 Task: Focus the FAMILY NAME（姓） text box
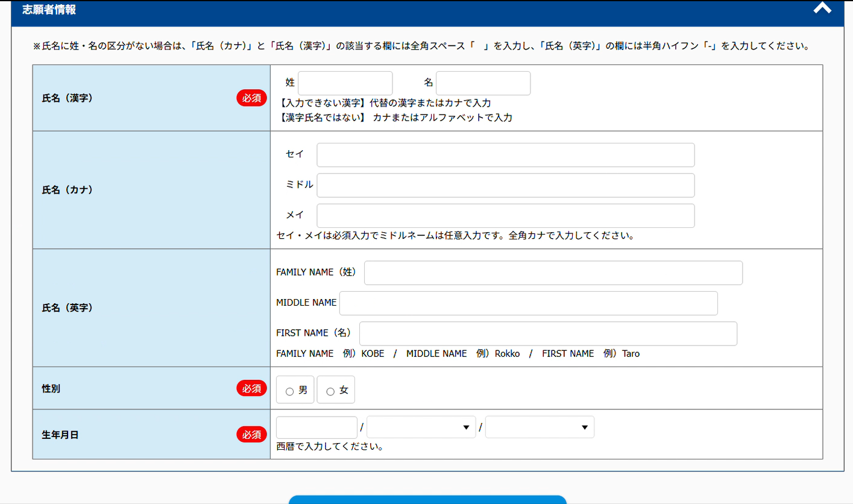coord(553,273)
